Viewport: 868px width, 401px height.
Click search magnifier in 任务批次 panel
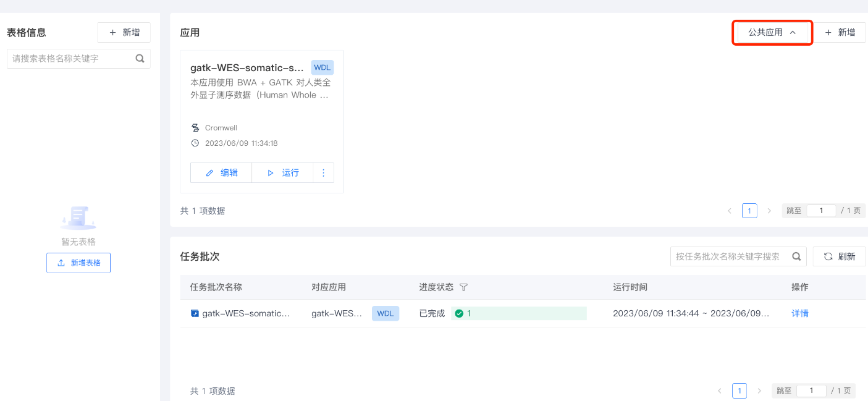tap(798, 256)
